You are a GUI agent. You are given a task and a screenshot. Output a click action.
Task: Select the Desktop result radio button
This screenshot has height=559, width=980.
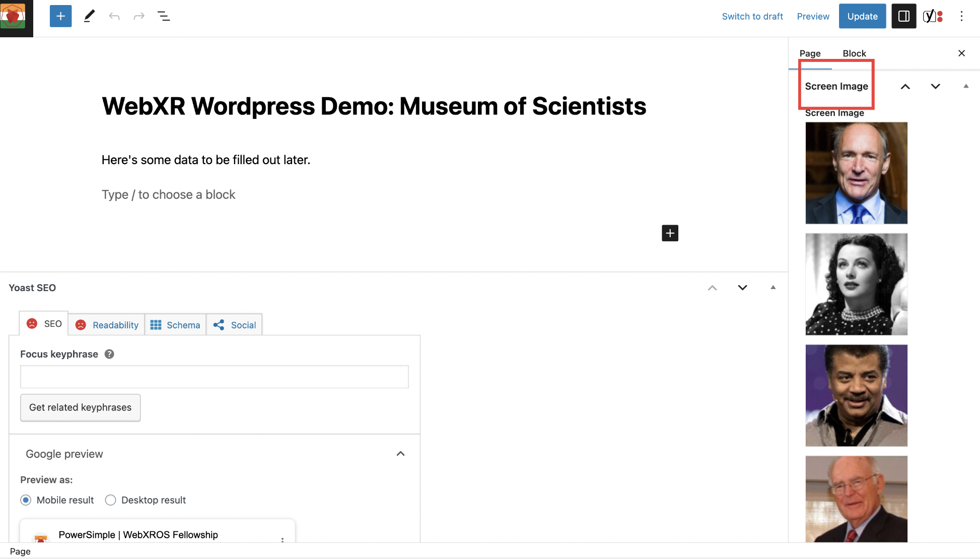point(110,500)
